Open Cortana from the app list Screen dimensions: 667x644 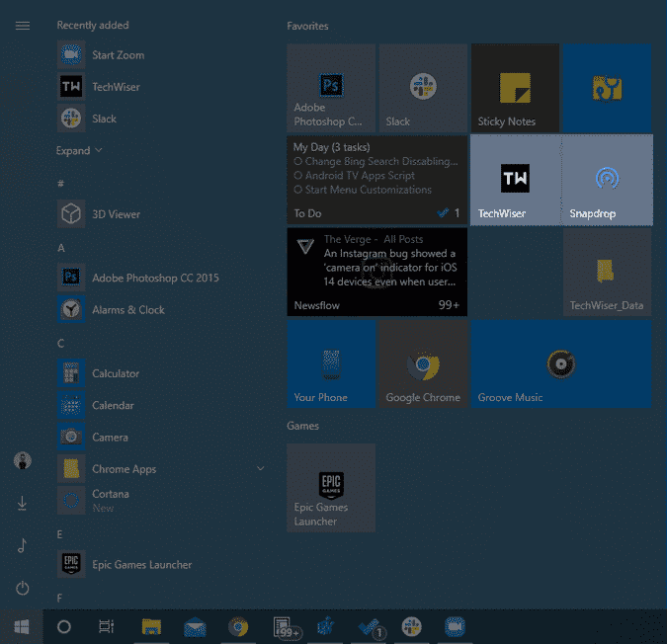tap(161, 501)
